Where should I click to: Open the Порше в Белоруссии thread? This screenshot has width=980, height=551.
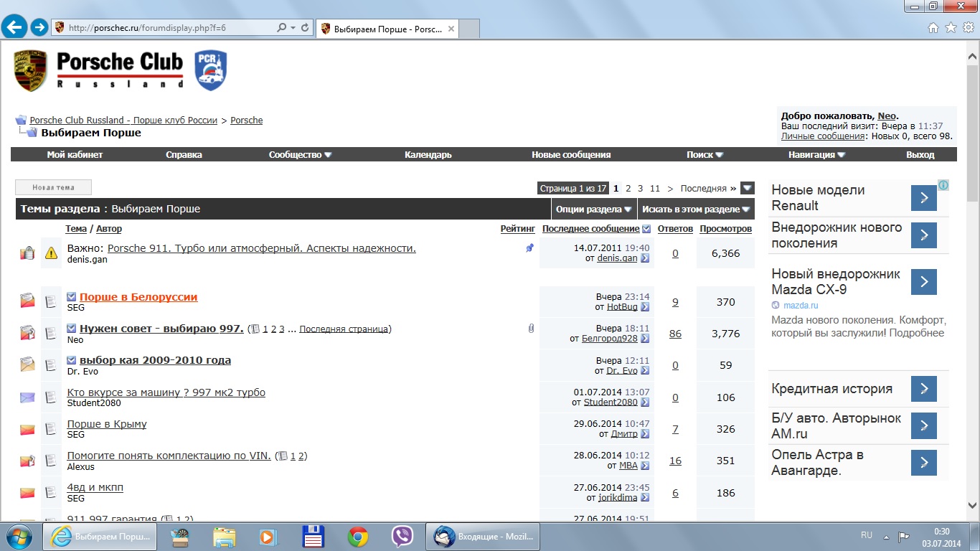(x=138, y=297)
